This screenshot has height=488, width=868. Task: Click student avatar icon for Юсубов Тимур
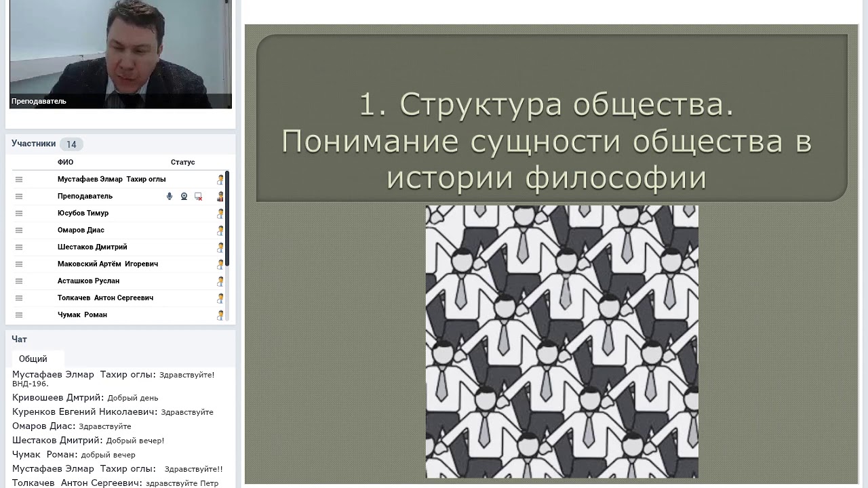point(220,213)
